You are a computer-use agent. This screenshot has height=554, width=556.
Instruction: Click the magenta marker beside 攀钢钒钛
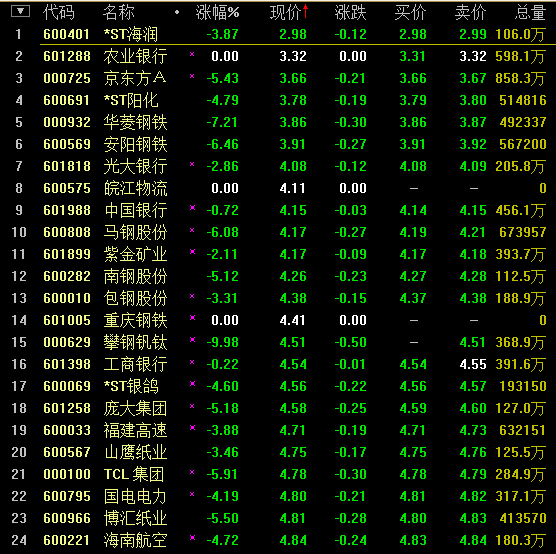192,339
